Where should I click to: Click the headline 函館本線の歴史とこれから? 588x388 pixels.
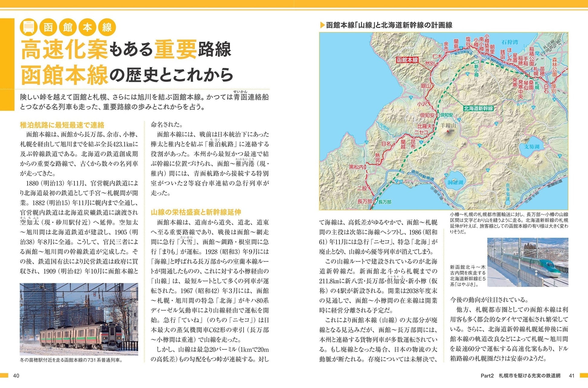(x=127, y=75)
